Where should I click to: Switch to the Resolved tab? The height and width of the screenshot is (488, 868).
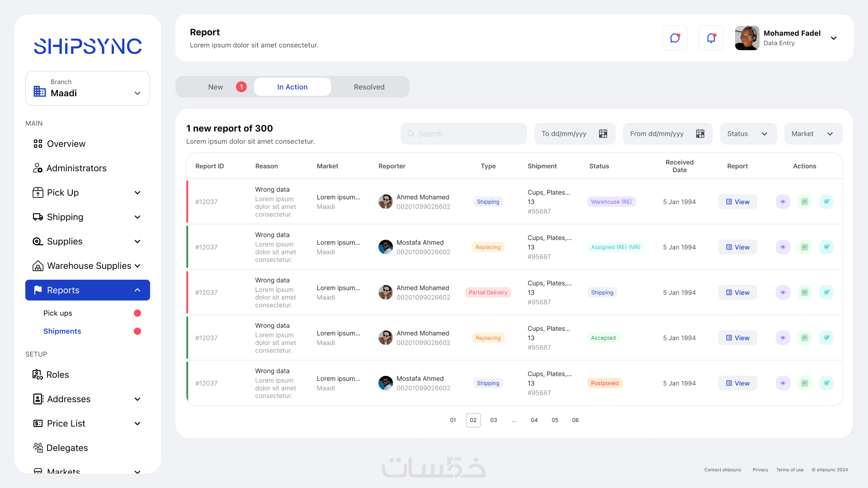click(369, 87)
